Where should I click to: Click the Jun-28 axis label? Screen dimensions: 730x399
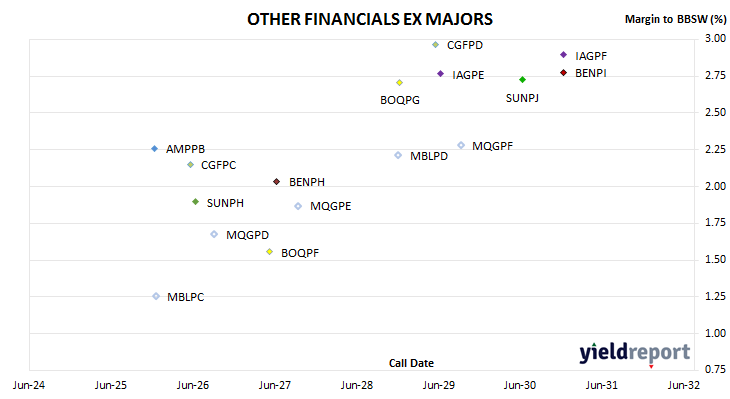tap(357, 385)
